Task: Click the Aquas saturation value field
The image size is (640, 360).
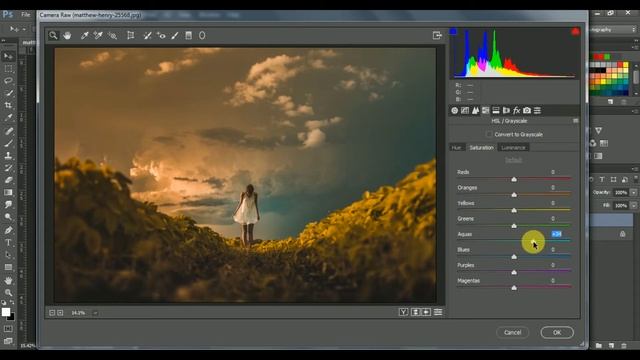Action: tap(557, 234)
